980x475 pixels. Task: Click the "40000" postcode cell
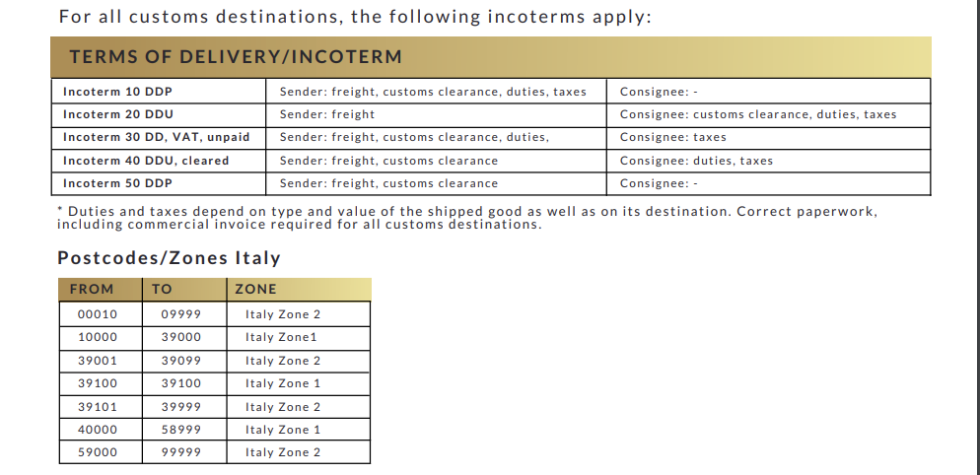click(x=98, y=430)
